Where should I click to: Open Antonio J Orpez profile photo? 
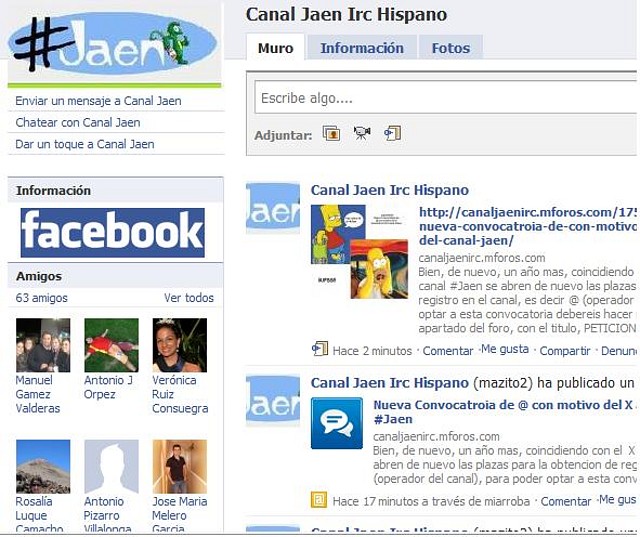[111, 345]
